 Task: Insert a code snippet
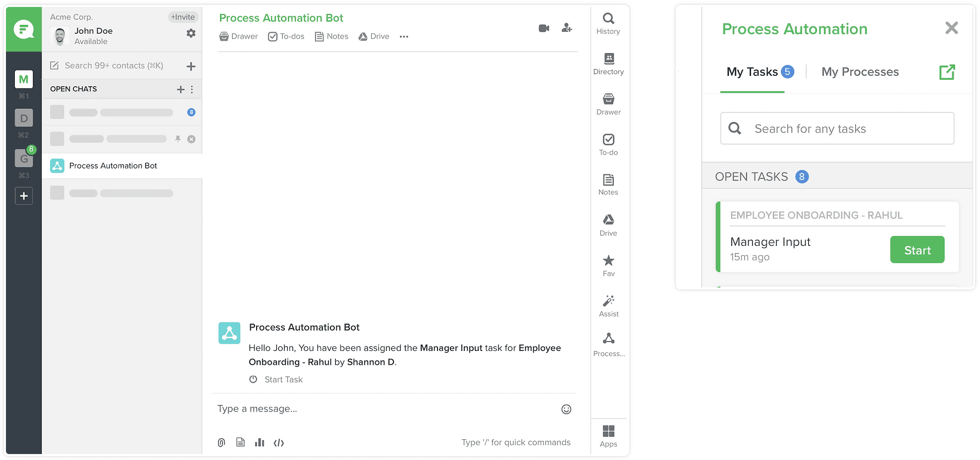tap(279, 443)
